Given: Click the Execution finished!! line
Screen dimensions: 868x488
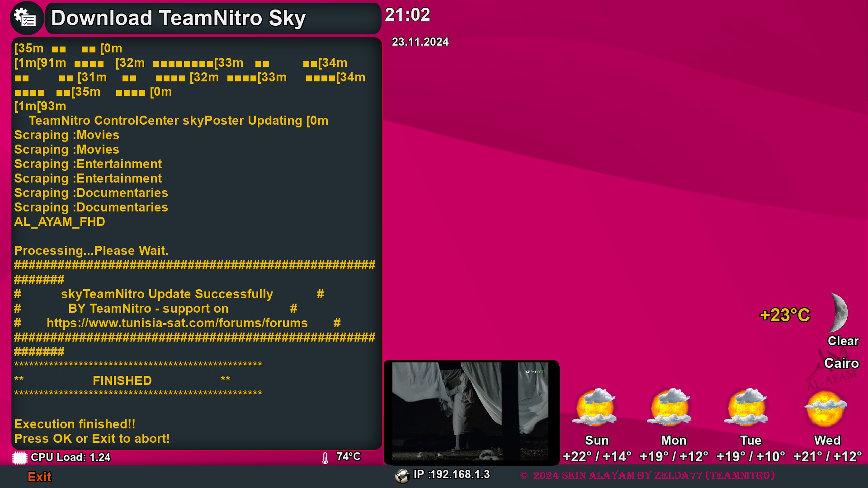Looking at the screenshot, I should [x=75, y=424].
